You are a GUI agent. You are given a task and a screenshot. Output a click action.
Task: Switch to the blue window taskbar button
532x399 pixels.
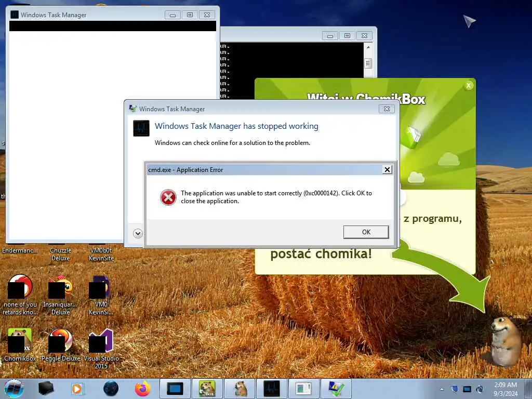[x=175, y=389]
